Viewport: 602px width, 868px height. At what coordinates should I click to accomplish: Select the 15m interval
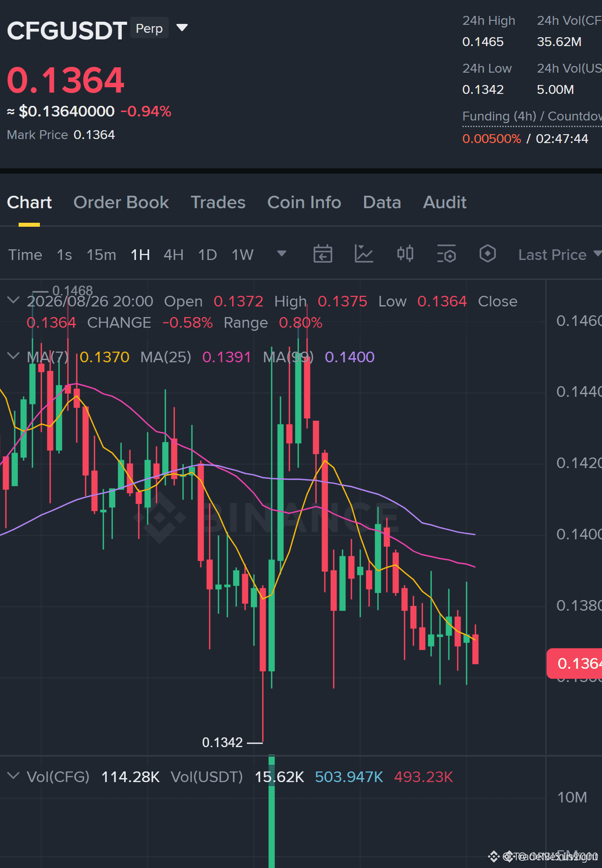[101, 255]
